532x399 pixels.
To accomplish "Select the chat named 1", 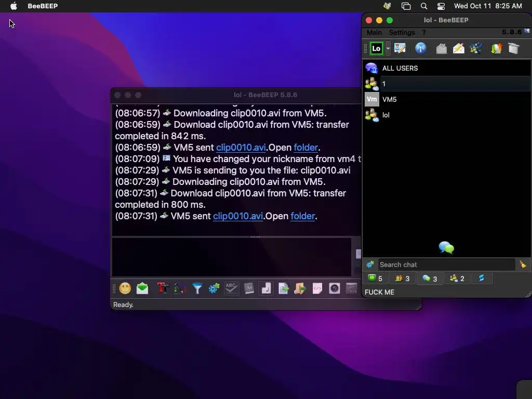I will click(x=447, y=84).
